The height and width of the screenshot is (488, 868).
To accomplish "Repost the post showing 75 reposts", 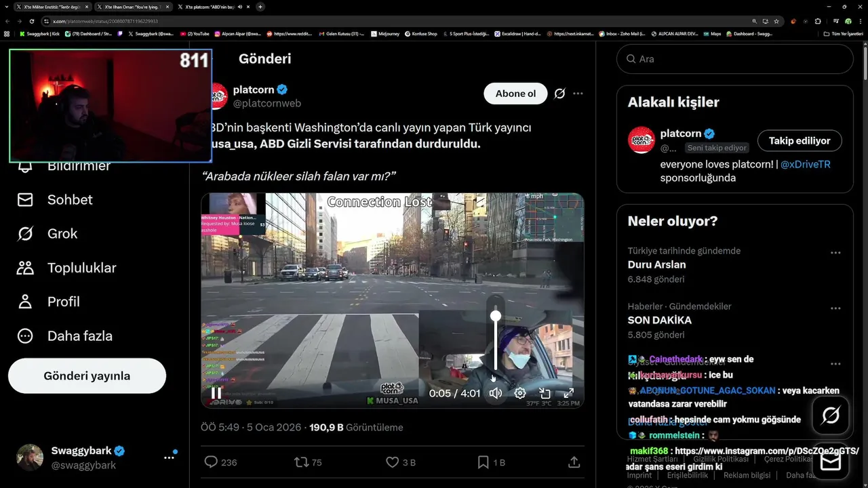I will [307, 462].
